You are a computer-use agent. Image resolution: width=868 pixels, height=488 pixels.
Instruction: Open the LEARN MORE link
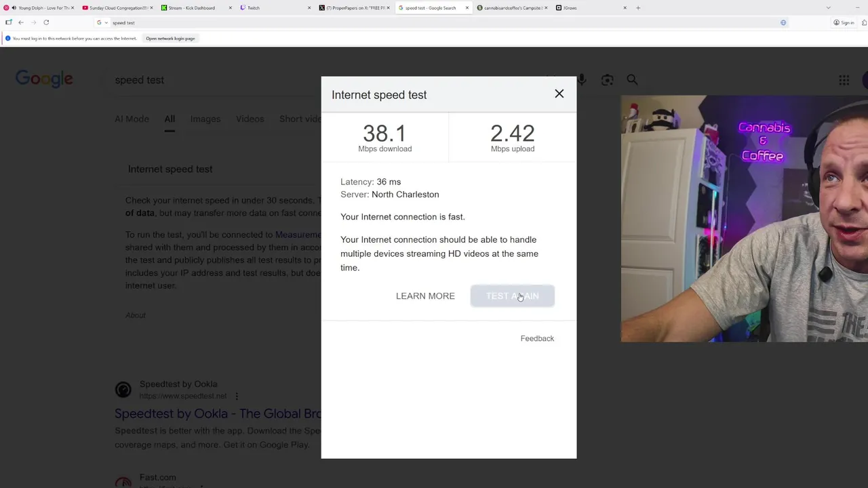click(x=425, y=296)
